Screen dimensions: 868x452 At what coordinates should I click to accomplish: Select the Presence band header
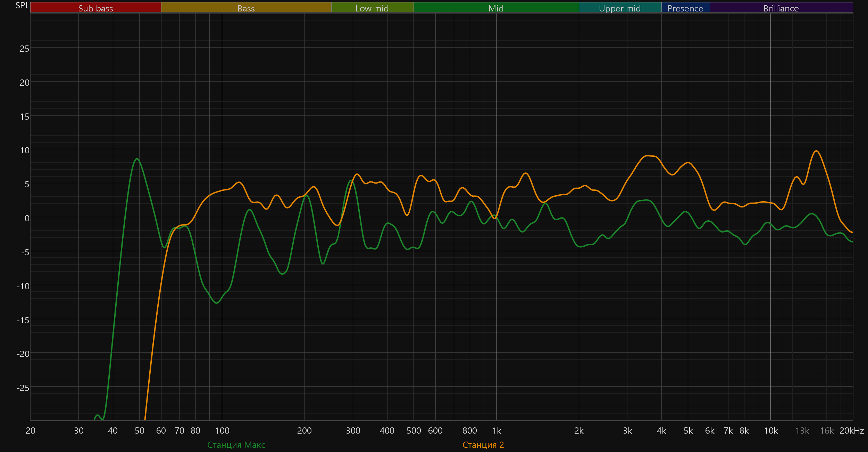pos(685,8)
